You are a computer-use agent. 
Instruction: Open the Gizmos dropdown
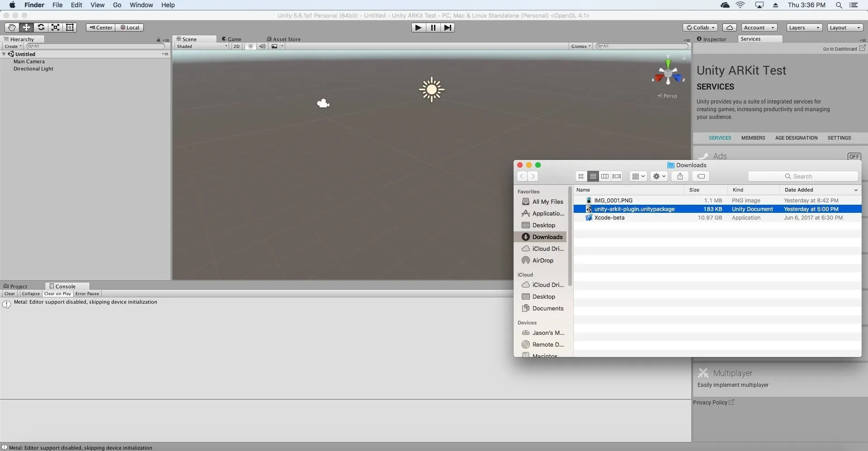pos(580,47)
